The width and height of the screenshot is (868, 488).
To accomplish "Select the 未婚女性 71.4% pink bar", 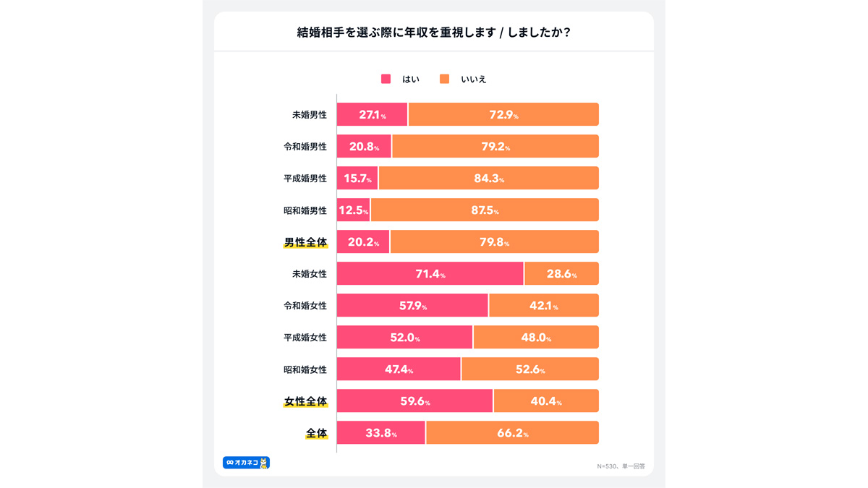I will tap(430, 273).
